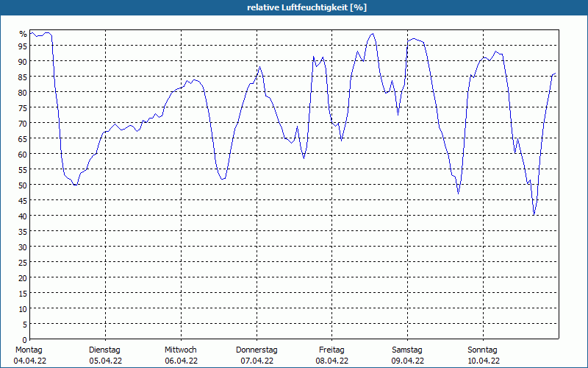Click the 'Samstag' axis label
This screenshot has width=588, height=368.
[x=407, y=350]
